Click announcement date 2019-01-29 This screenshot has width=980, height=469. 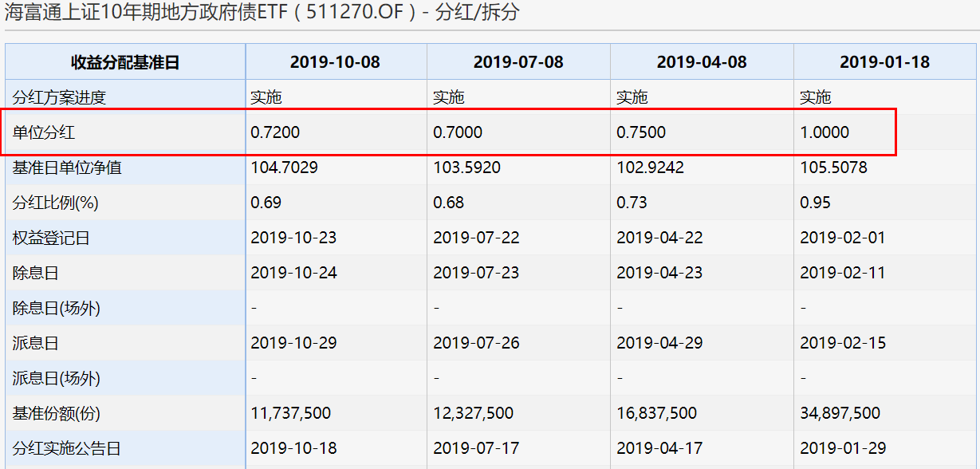tap(843, 448)
